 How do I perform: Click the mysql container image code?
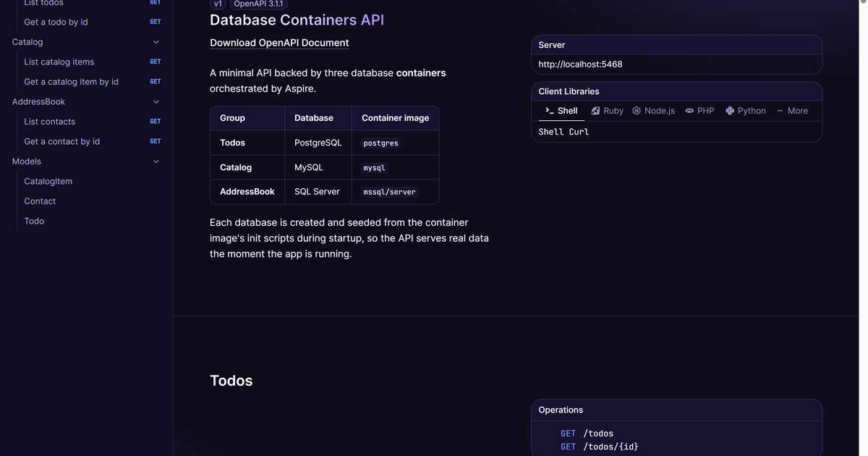(x=374, y=168)
